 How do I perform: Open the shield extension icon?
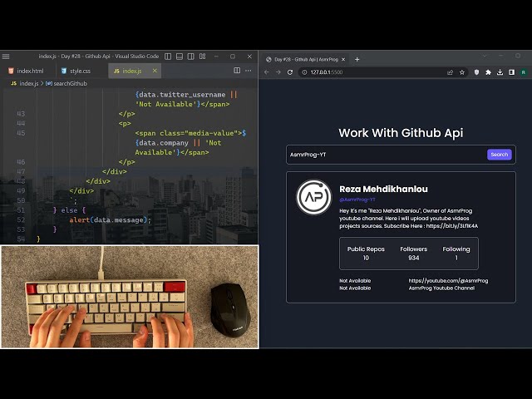point(476,72)
